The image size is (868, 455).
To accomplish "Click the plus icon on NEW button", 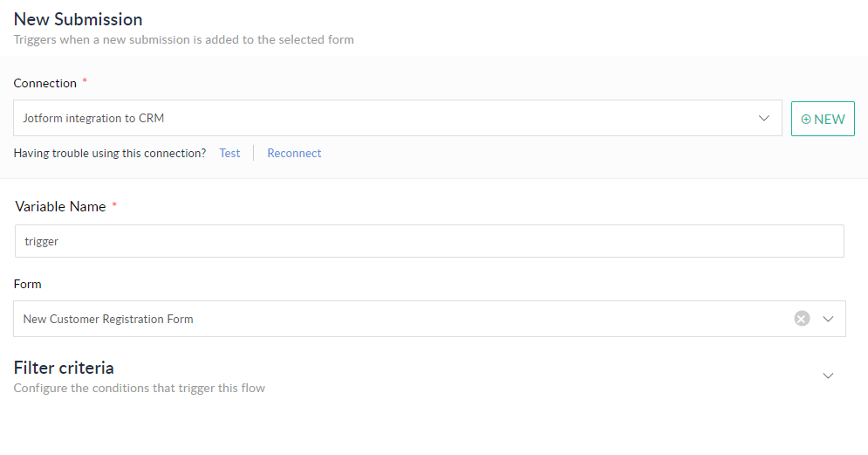I will point(806,119).
